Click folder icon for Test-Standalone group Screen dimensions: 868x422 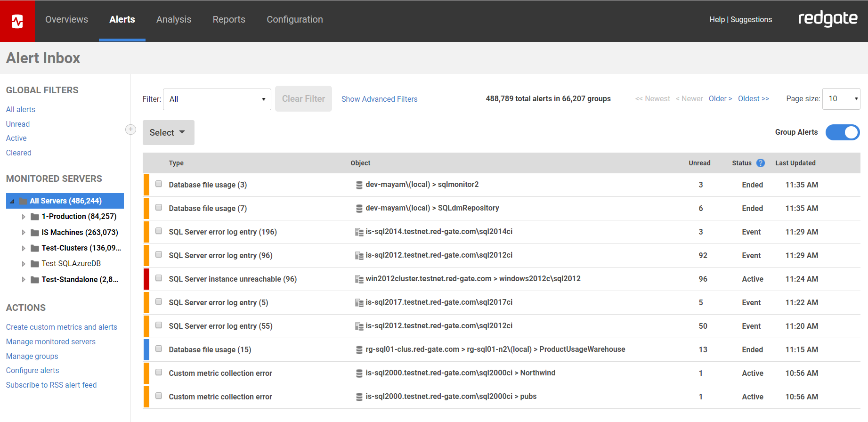coord(35,280)
